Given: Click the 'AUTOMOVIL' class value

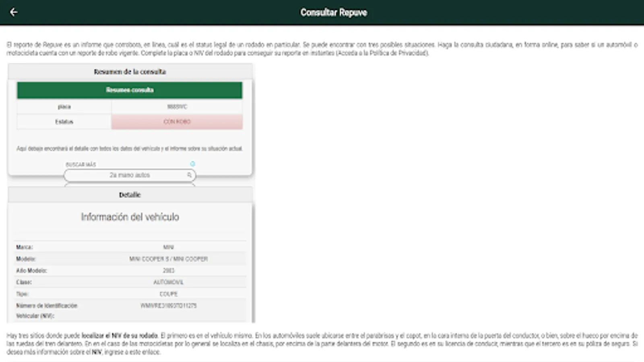Looking at the screenshot, I should click(x=169, y=282).
